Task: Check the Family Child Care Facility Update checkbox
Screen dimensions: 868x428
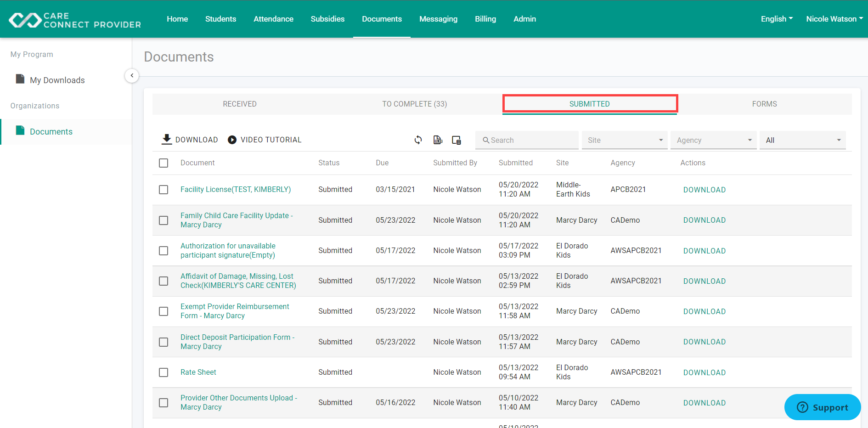Action: point(163,220)
